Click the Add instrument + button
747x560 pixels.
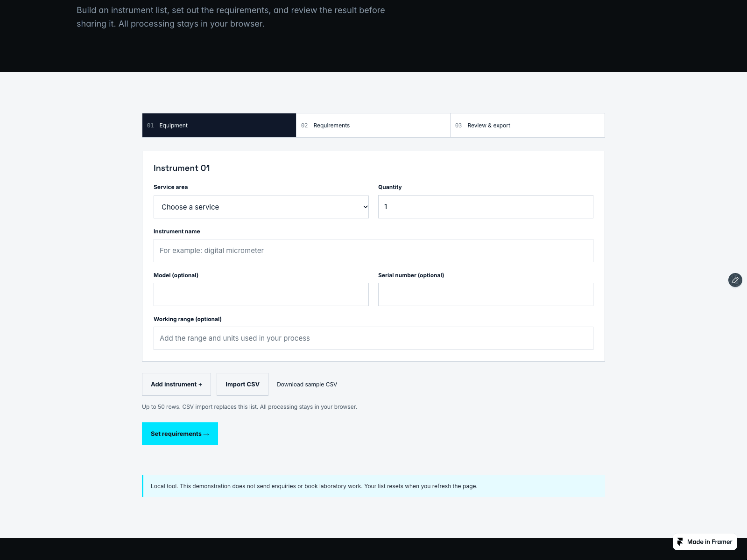(x=176, y=384)
